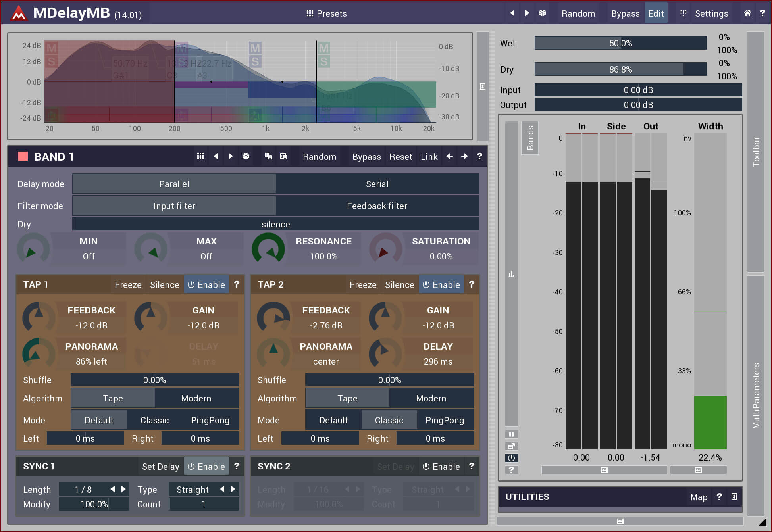The image size is (772, 532).
Task: Click the Input 0.00 dB field
Action: 638,90
